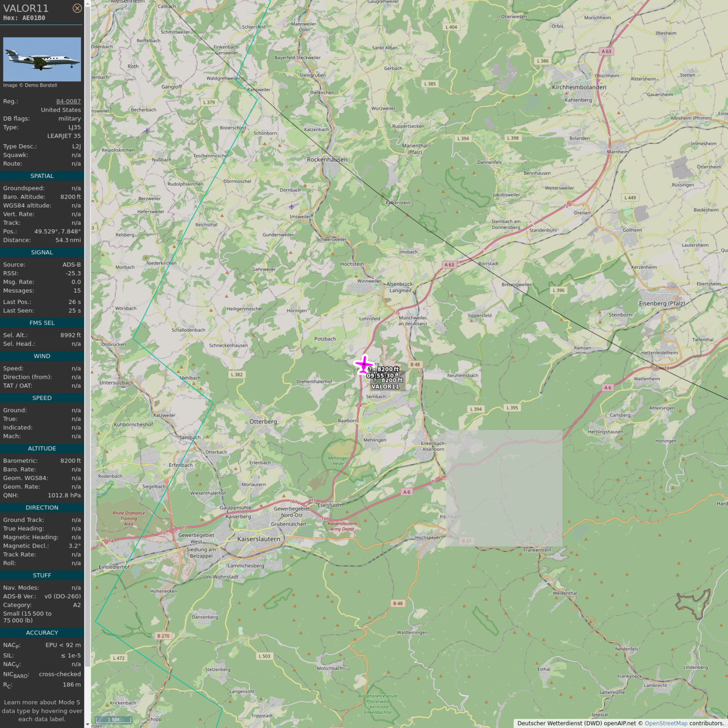Click the selected magenta VALOR11 aircraft icon
The image size is (728, 728).
tap(363, 364)
